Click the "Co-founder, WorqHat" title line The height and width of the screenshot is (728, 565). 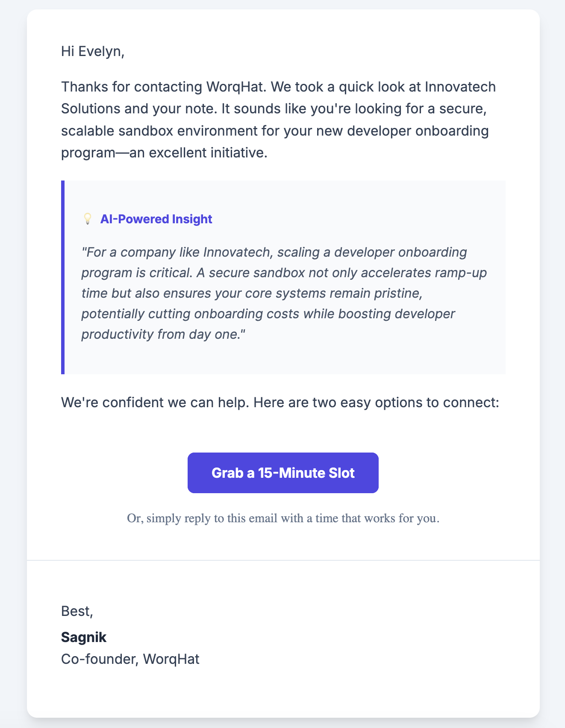coord(130,659)
